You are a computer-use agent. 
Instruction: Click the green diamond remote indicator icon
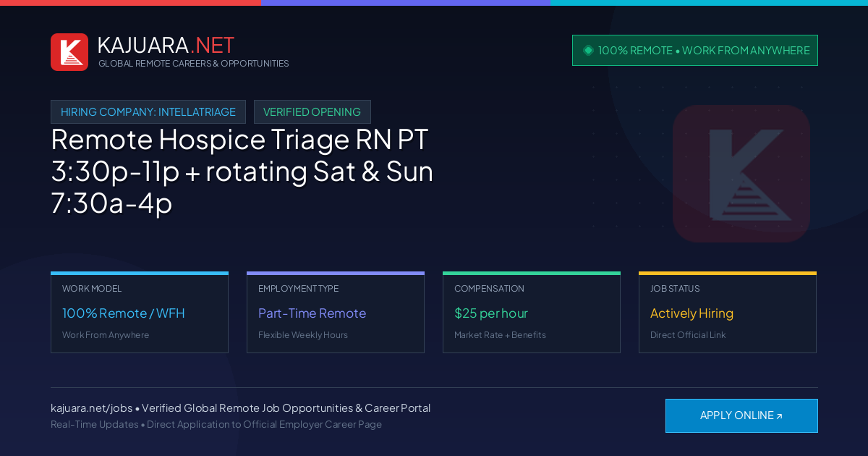(x=588, y=51)
